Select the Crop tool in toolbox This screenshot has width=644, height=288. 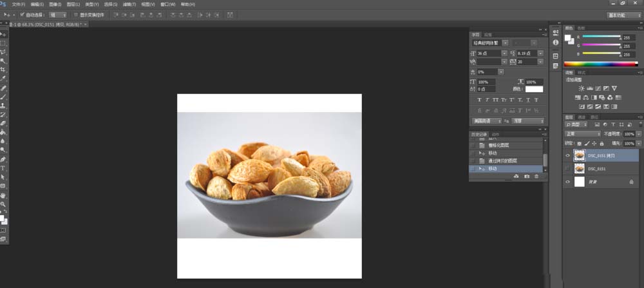coord(3,69)
